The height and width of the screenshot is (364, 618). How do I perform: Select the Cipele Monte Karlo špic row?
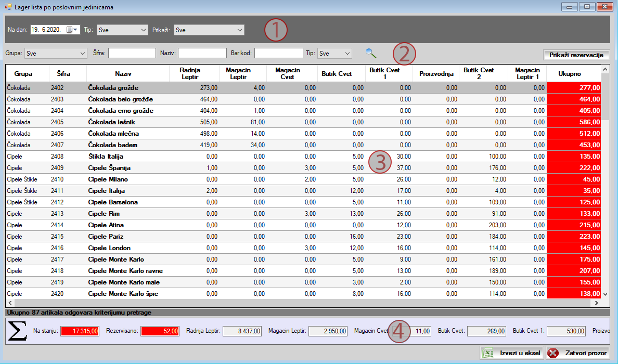pyautogui.click(x=304, y=293)
